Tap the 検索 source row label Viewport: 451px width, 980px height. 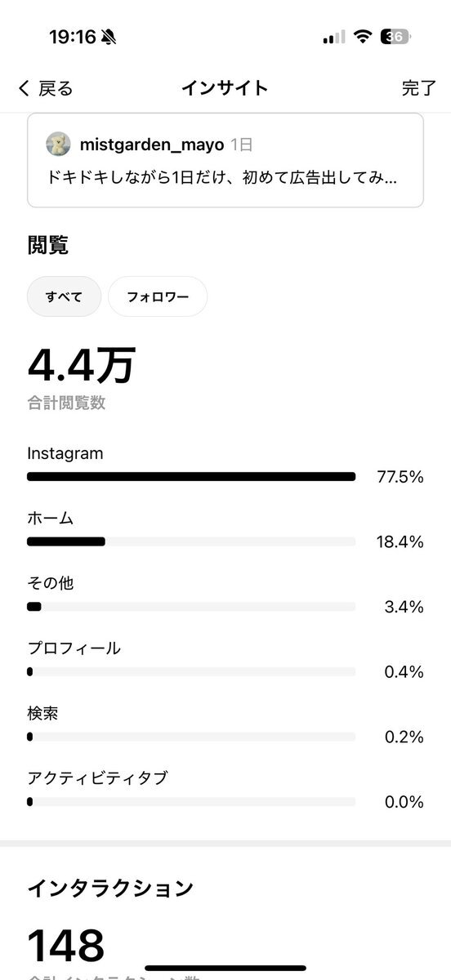tap(42, 714)
